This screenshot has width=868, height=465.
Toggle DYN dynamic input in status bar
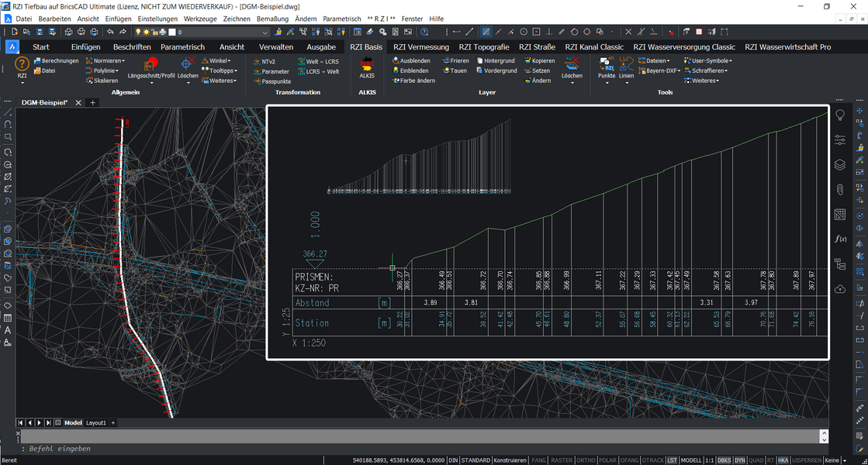739,460
